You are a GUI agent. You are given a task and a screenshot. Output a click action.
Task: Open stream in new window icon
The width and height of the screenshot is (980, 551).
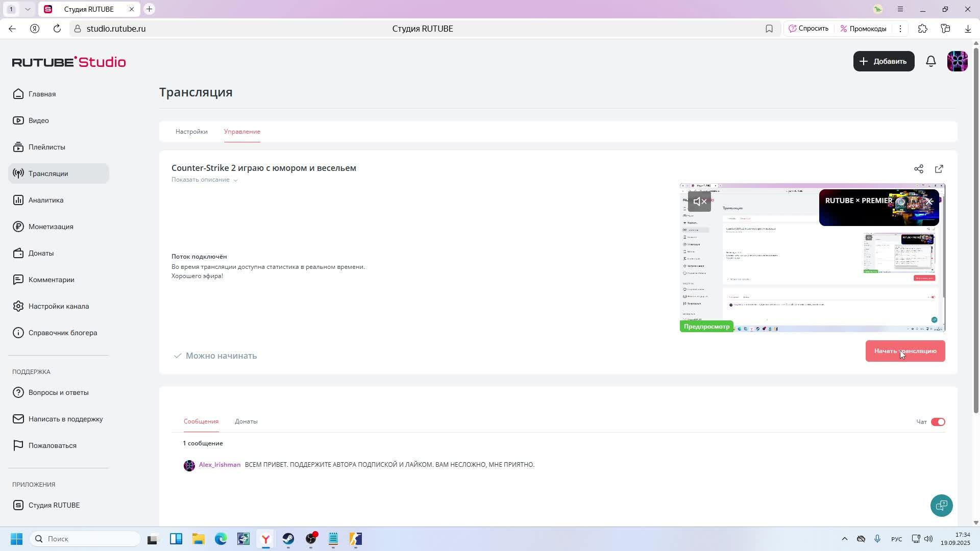pyautogui.click(x=939, y=169)
